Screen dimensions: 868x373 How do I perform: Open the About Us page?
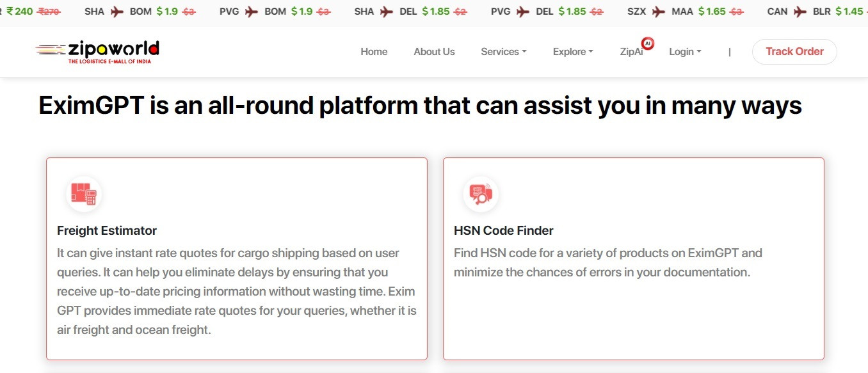click(x=434, y=52)
